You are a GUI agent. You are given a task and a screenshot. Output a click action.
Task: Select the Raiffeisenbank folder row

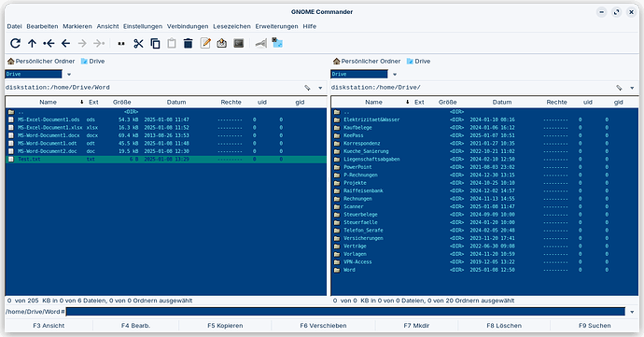[484, 190]
